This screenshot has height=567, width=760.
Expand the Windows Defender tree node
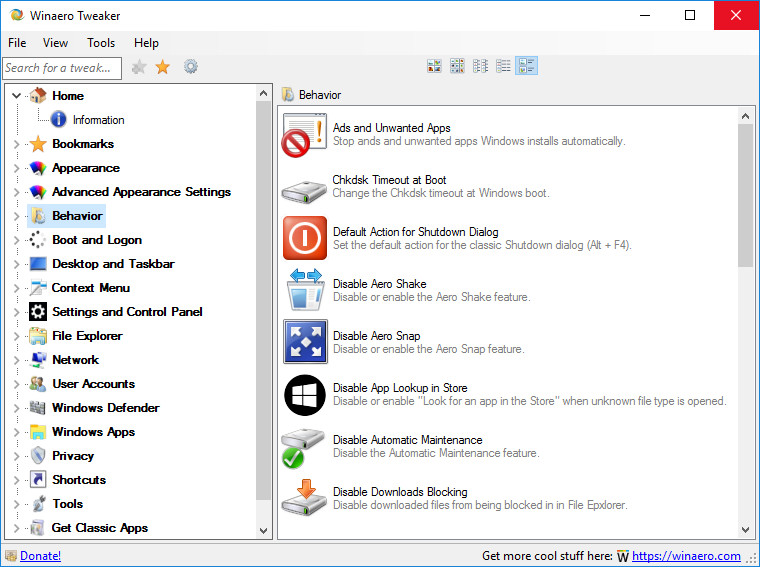pos(16,408)
